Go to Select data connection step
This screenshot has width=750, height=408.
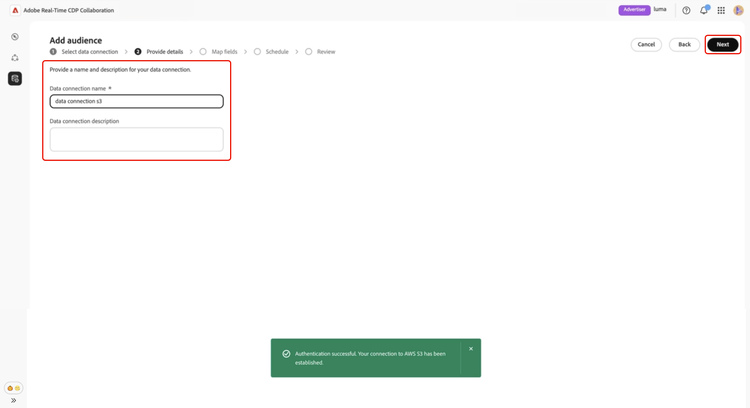[84, 52]
